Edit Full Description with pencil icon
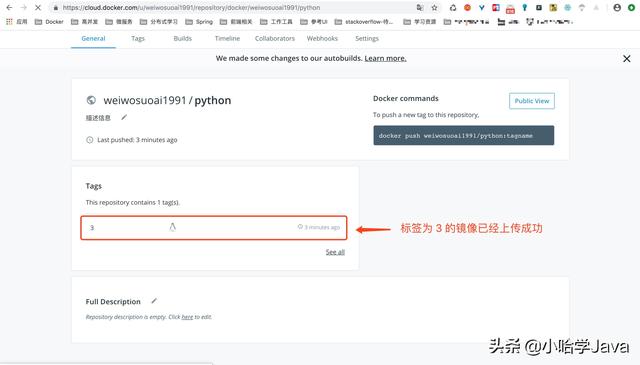This screenshot has height=365, width=640. (154, 301)
